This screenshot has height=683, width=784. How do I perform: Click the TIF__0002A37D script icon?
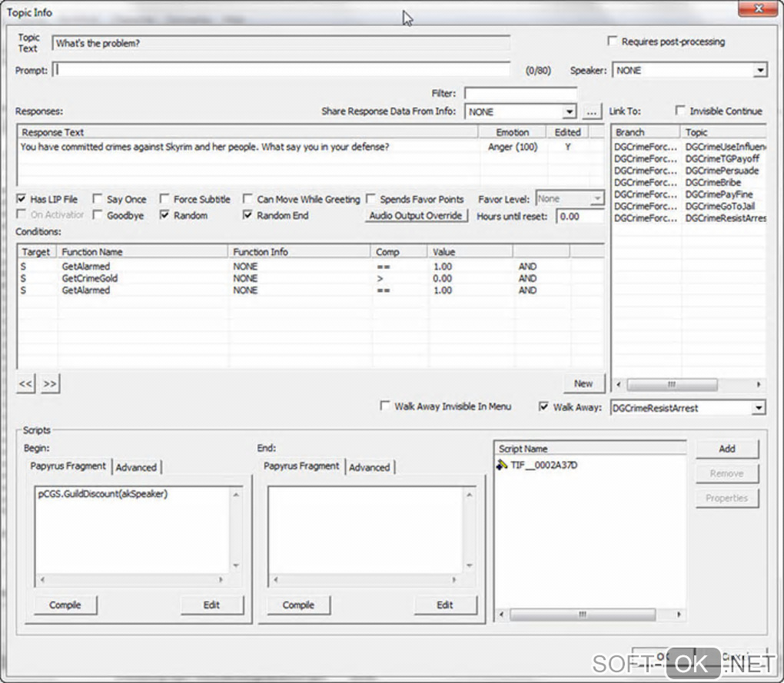tap(501, 465)
